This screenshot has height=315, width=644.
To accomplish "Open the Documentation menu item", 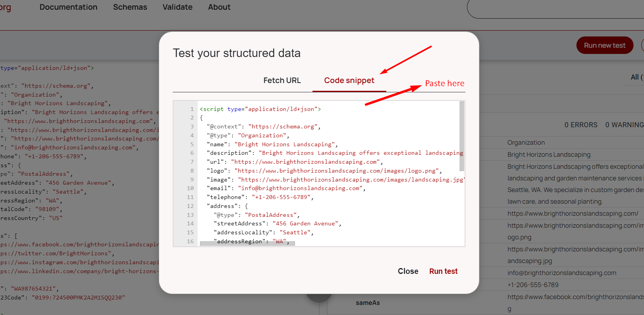I will pos(68,7).
